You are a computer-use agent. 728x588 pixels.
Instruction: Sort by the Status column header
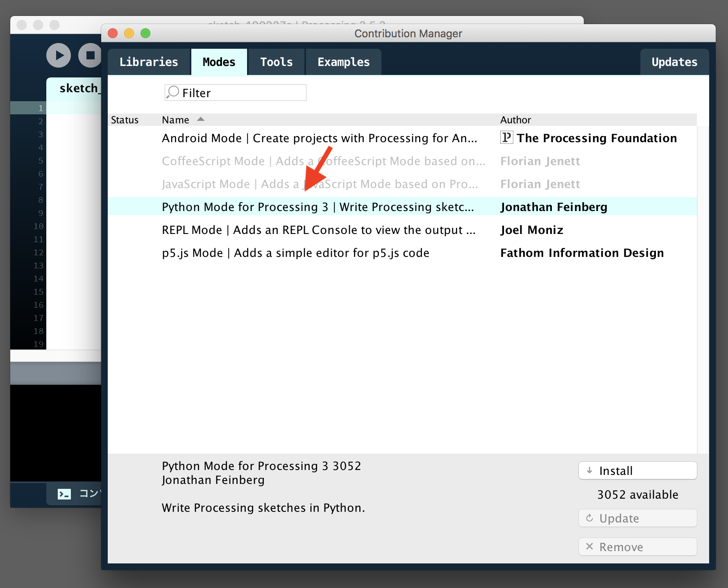coord(125,120)
